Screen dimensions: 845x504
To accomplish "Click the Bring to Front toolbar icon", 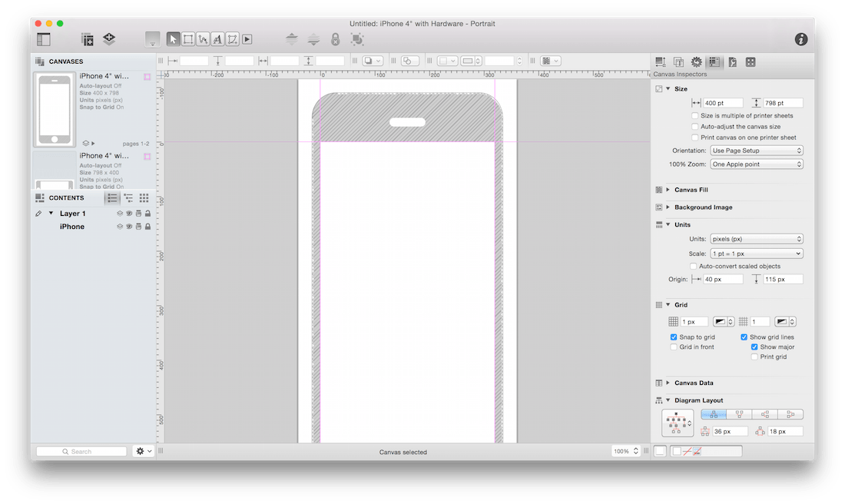I will tap(292, 39).
